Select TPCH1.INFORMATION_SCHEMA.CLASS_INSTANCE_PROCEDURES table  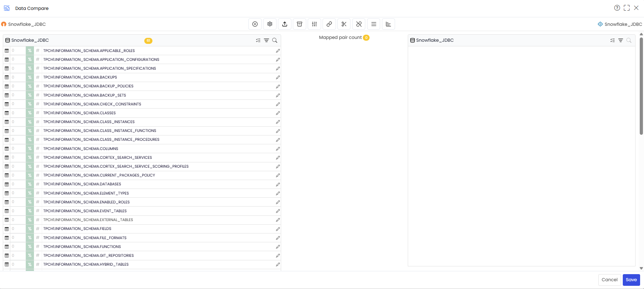coord(101,140)
